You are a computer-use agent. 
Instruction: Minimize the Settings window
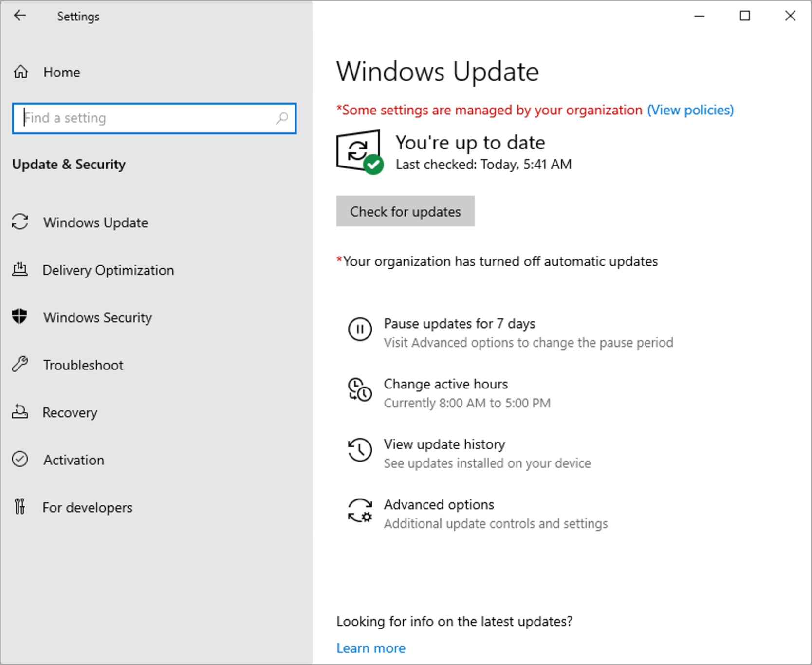[700, 16]
